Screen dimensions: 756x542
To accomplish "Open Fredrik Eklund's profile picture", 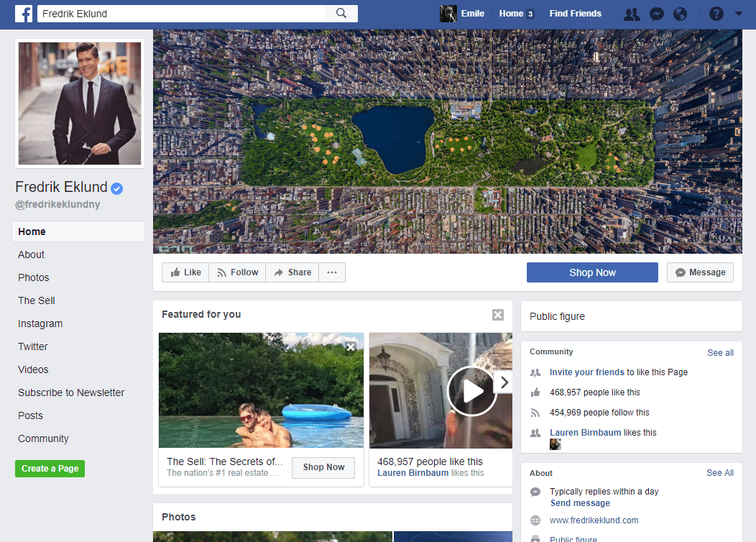I will tap(80, 104).
